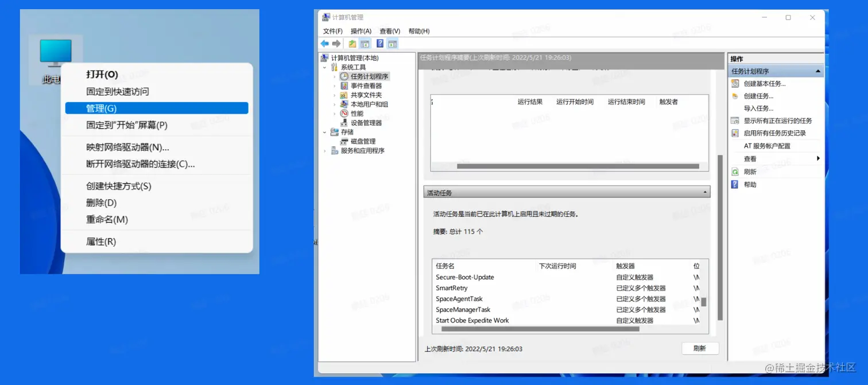868x385 pixels.
Task: Click the 启用所有任务历史记录 icon
Action: pos(735,133)
